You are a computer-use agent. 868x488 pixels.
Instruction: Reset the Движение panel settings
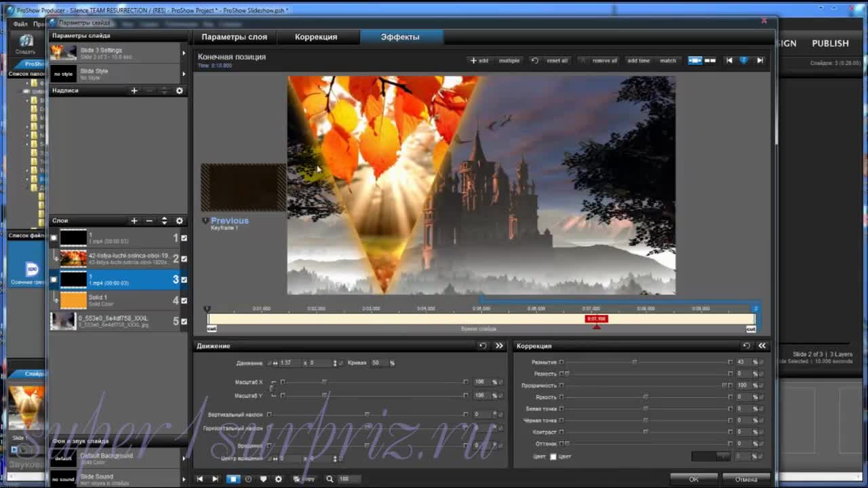(483, 346)
